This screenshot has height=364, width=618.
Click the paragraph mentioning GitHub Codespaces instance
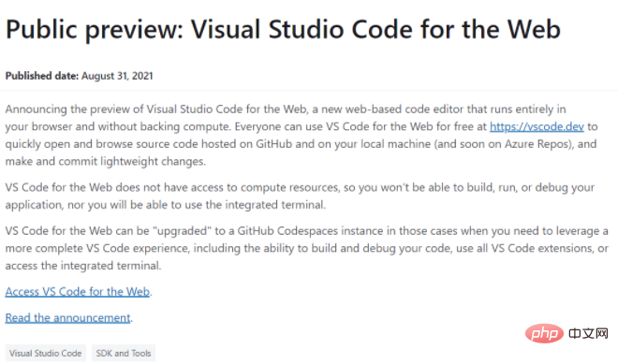click(x=306, y=248)
